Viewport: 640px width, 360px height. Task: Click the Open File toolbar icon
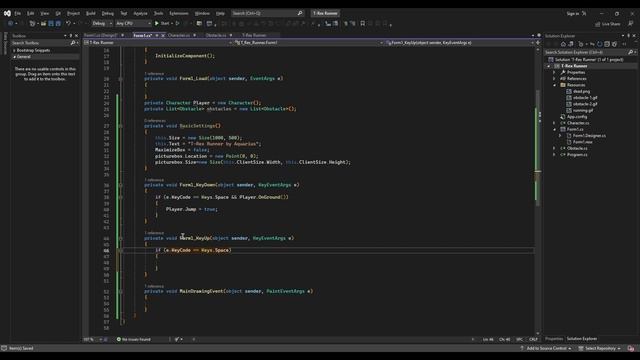[x=43, y=24]
